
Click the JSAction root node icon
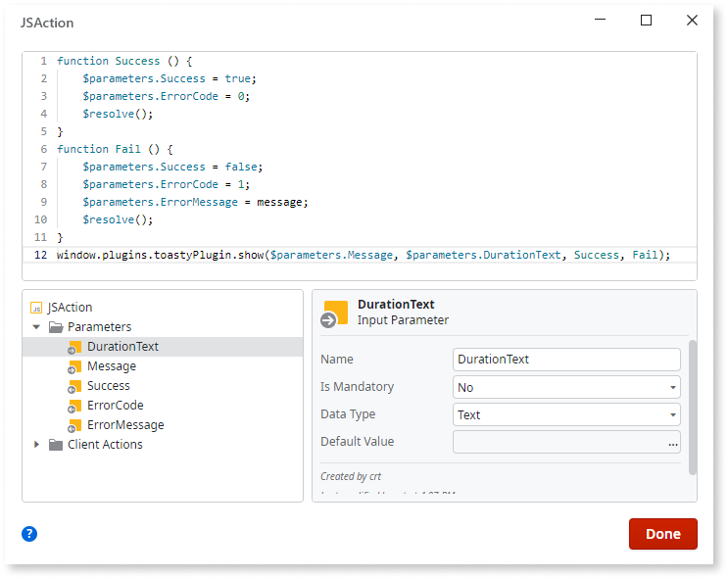pos(37,308)
